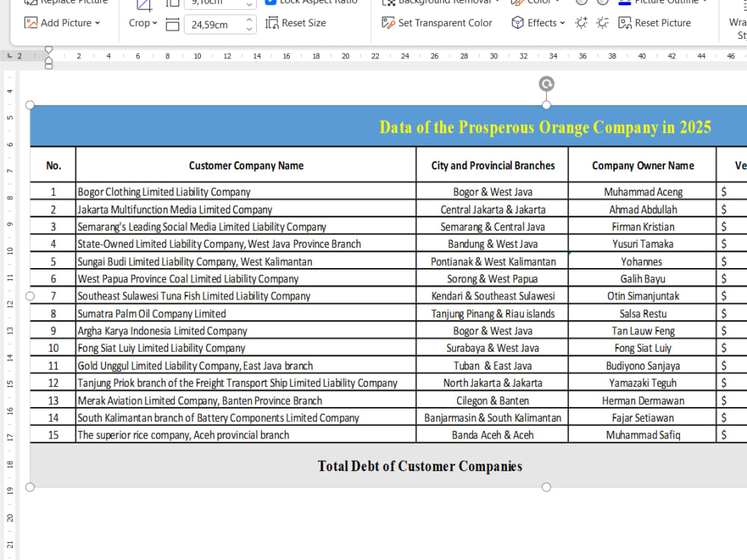
Task: Open the Effects dropdown
Action: pyautogui.click(x=538, y=23)
